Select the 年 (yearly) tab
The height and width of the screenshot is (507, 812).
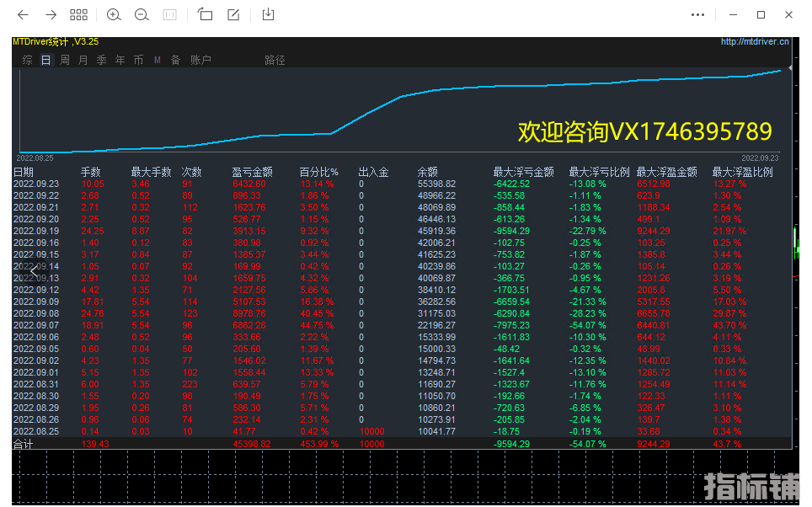(x=120, y=60)
